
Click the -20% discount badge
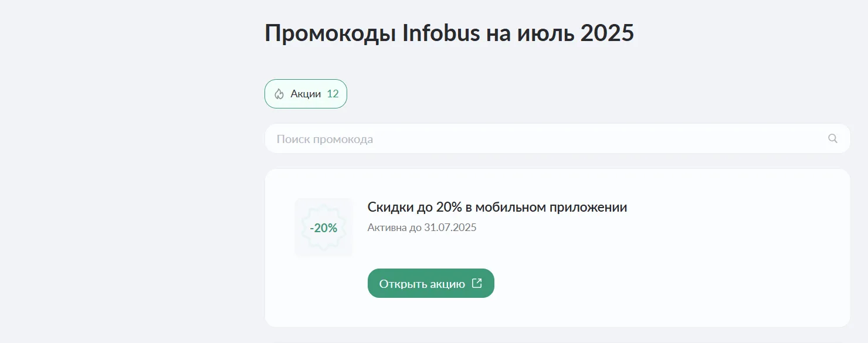click(x=324, y=227)
